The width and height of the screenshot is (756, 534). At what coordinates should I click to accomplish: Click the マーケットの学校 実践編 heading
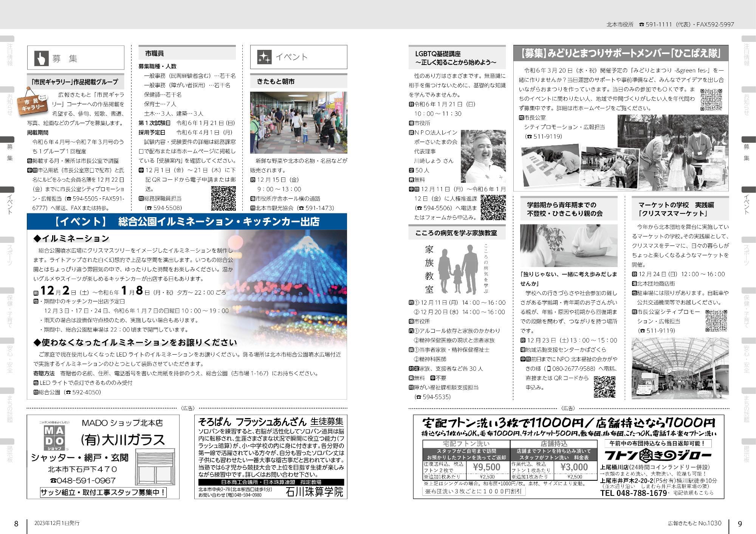pos(680,208)
